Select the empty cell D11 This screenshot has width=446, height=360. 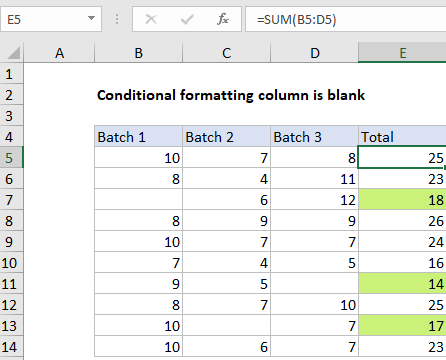click(315, 284)
